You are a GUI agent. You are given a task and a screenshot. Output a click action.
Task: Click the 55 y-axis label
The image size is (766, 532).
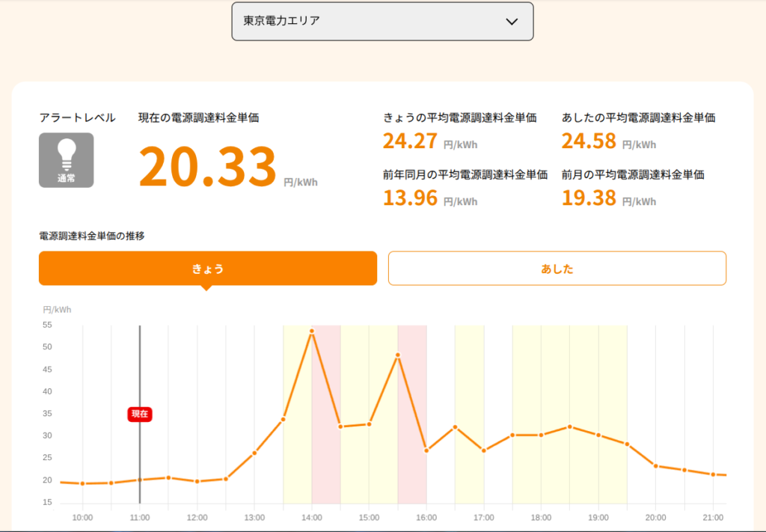(47, 325)
